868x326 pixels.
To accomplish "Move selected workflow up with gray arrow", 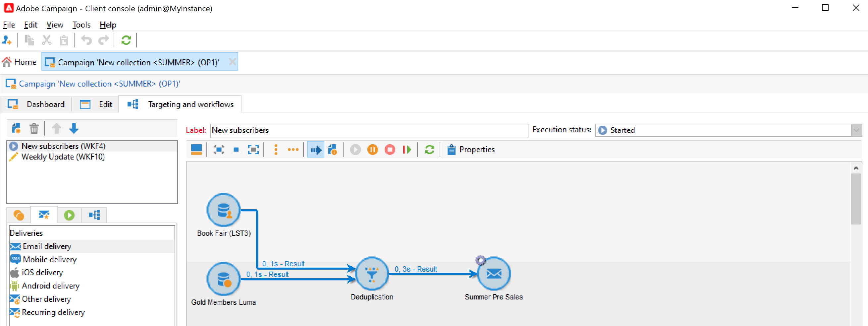I will (57, 129).
